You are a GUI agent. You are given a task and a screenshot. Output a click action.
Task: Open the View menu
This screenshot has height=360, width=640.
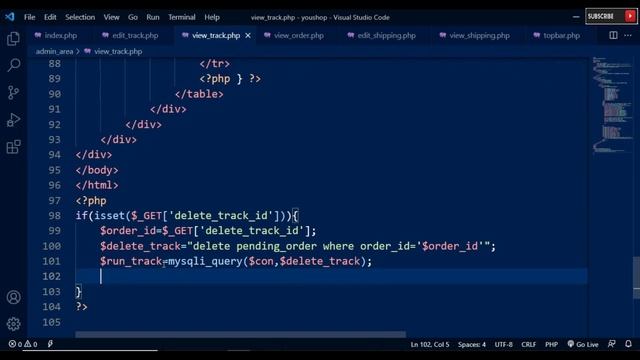[x=111, y=17]
